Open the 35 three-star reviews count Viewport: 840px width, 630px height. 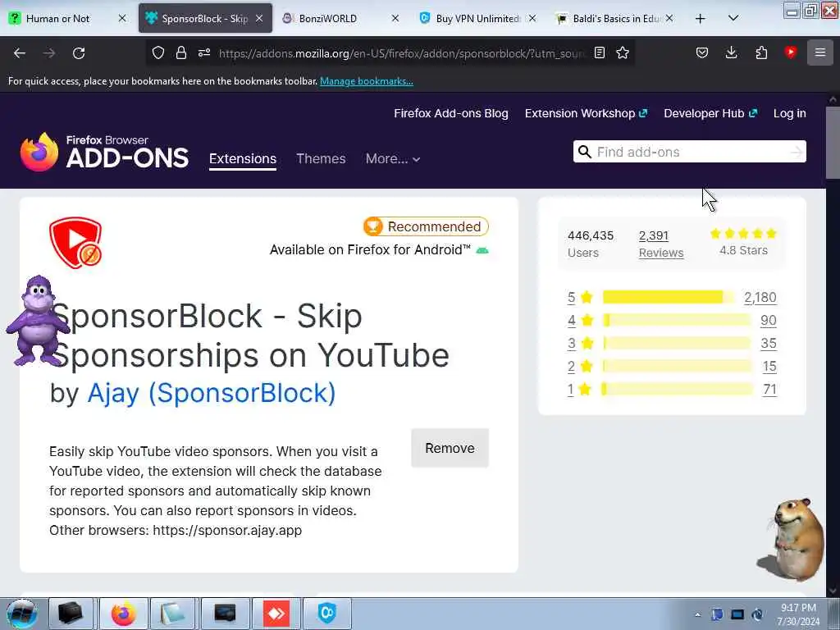click(768, 344)
